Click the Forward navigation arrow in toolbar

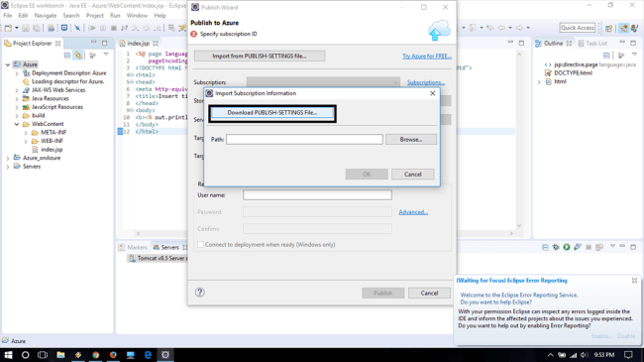(x=519, y=28)
